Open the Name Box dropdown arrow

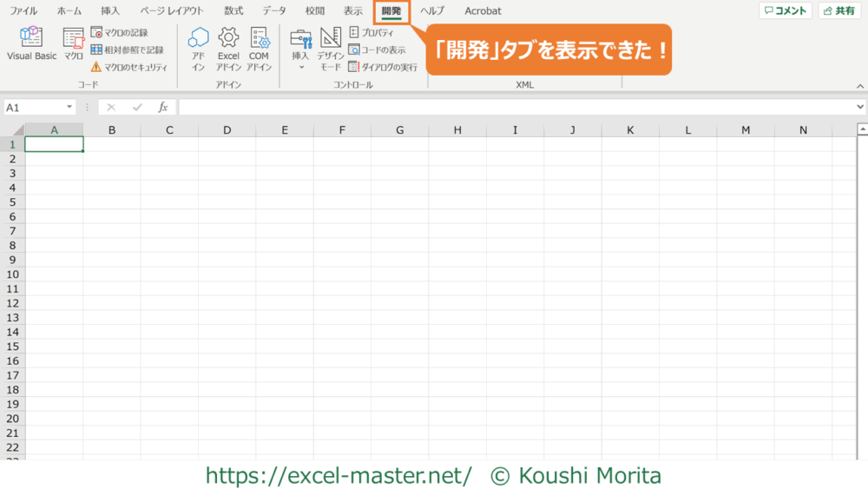[x=69, y=107]
